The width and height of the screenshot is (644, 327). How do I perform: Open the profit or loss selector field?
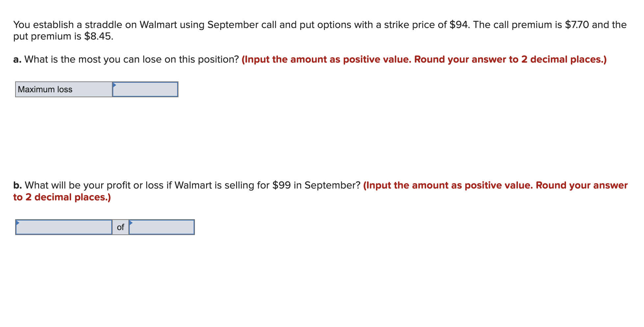pos(64,227)
